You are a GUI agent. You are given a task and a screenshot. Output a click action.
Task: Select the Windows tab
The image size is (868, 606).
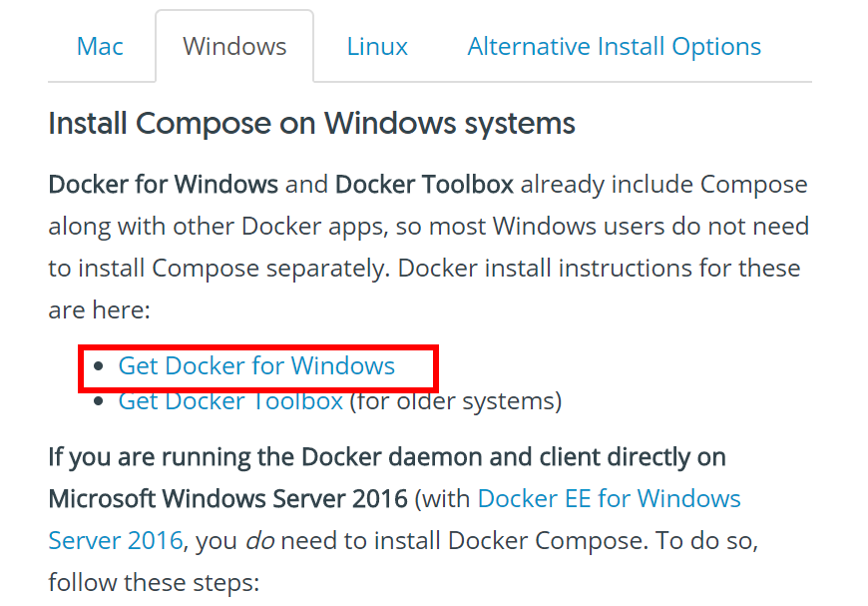point(234,47)
